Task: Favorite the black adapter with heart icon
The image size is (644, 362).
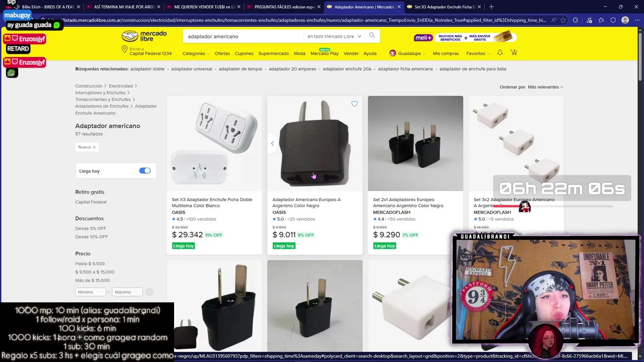Action: pos(354,104)
